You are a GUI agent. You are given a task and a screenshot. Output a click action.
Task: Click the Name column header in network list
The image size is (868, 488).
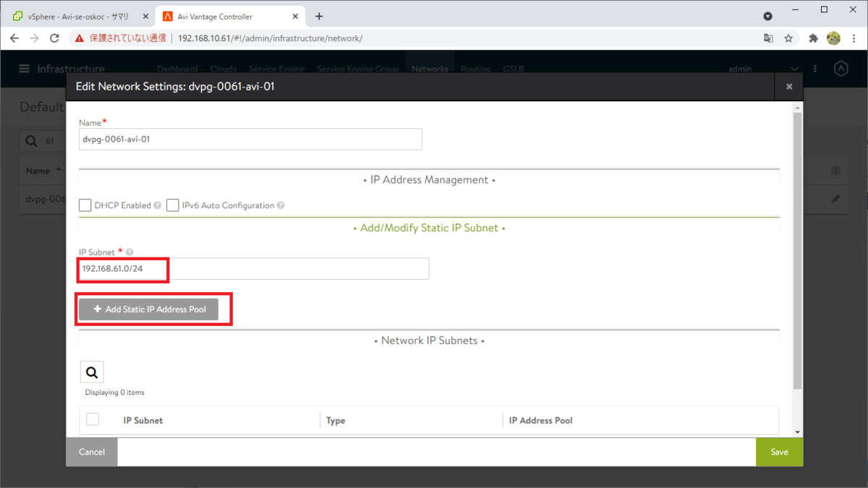(38, 171)
